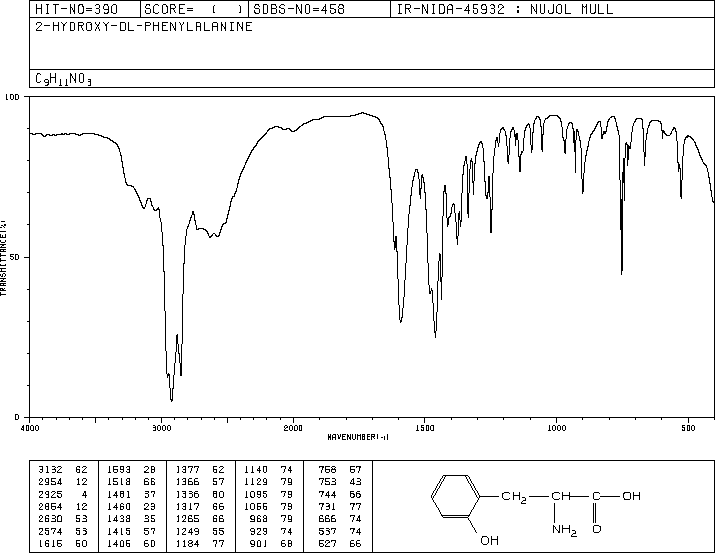
Task: Click the 3000 wavenumber axis label
Action: (161, 428)
